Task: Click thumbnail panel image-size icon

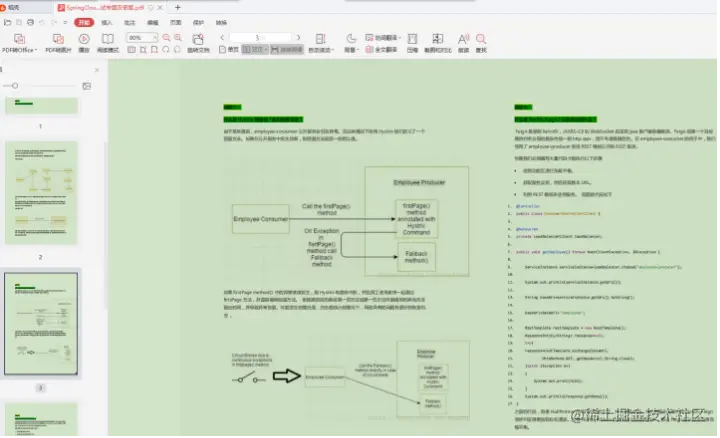Action: pyautogui.click(x=86, y=86)
